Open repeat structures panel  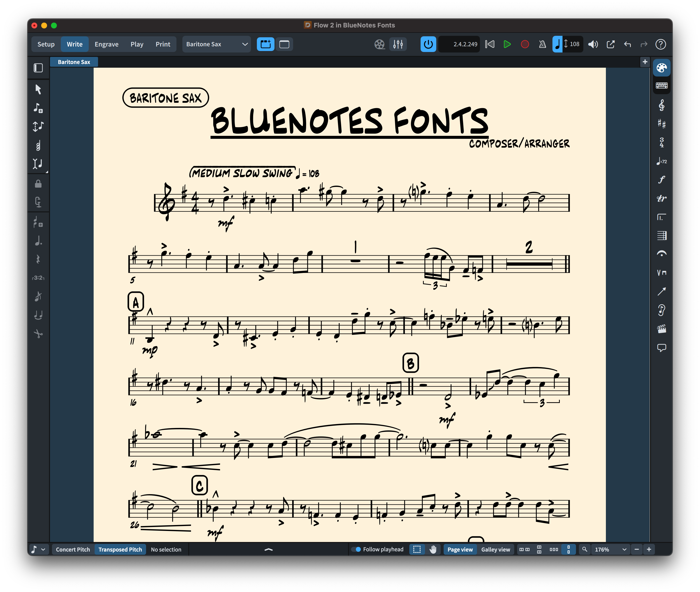(x=662, y=217)
